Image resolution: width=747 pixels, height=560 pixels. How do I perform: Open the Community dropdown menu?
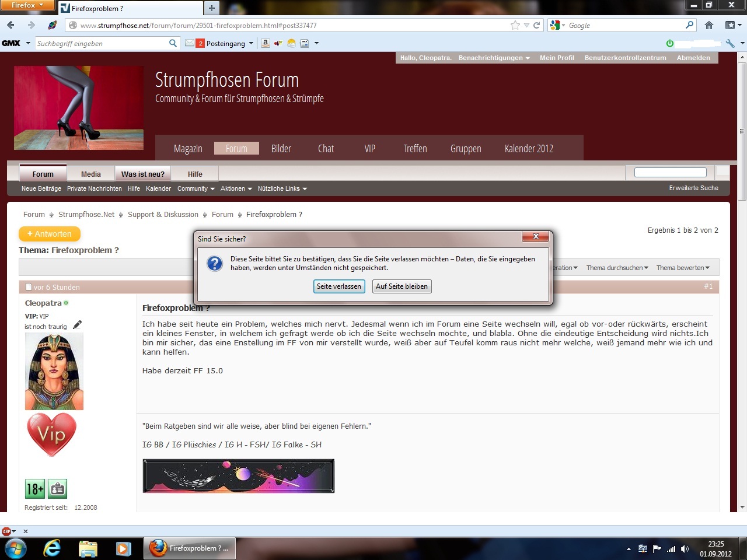196,188
